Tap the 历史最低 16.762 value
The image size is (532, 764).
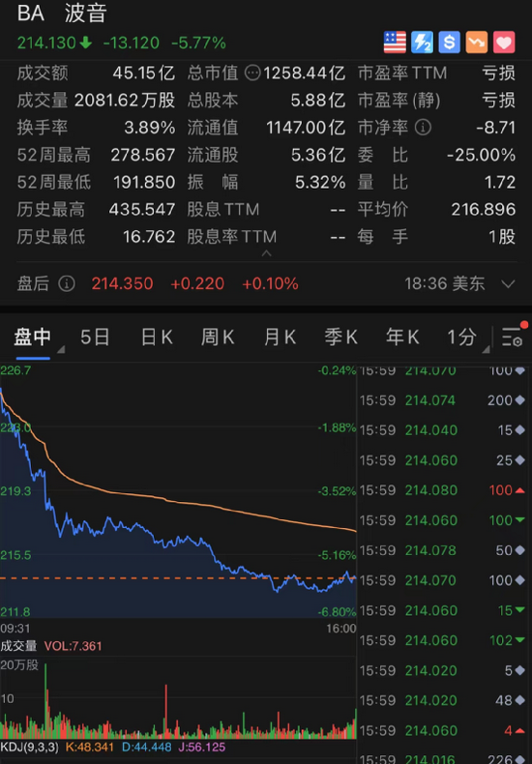149,237
